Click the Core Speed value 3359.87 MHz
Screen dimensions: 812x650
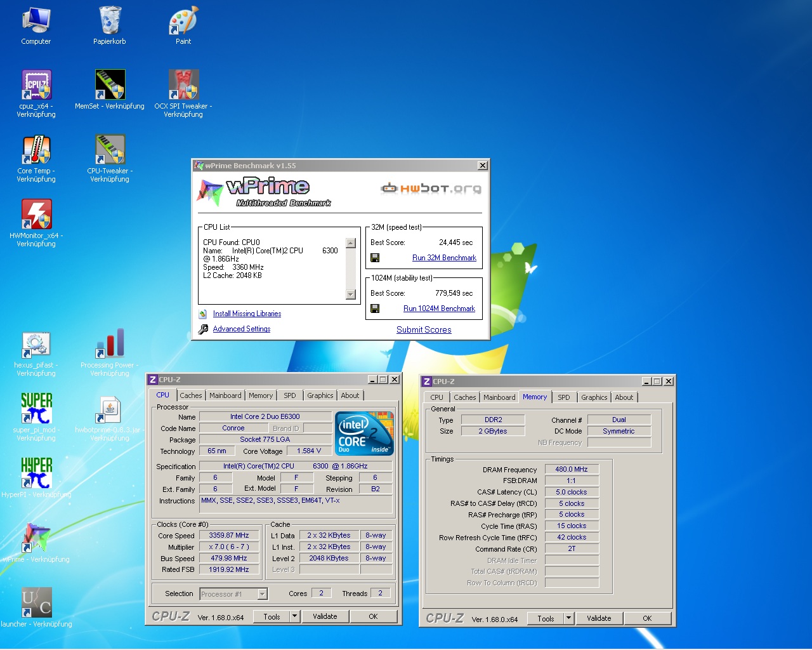pos(229,535)
